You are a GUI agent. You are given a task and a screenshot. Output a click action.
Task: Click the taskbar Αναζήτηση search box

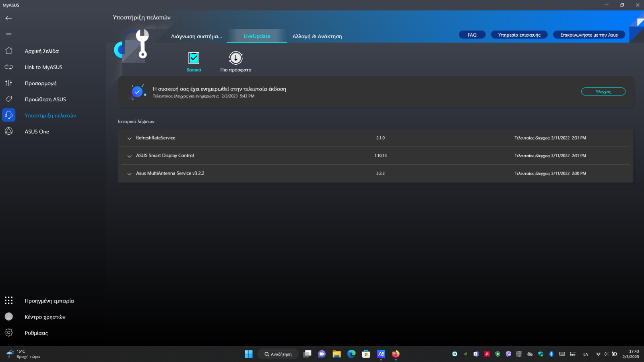(278, 354)
